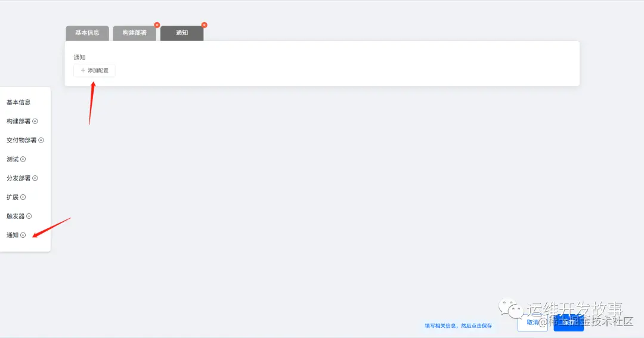This screenshot has height=338, width=644.
Task: Click the plus icon beside 触发器
Action: (x=29, y=216)
